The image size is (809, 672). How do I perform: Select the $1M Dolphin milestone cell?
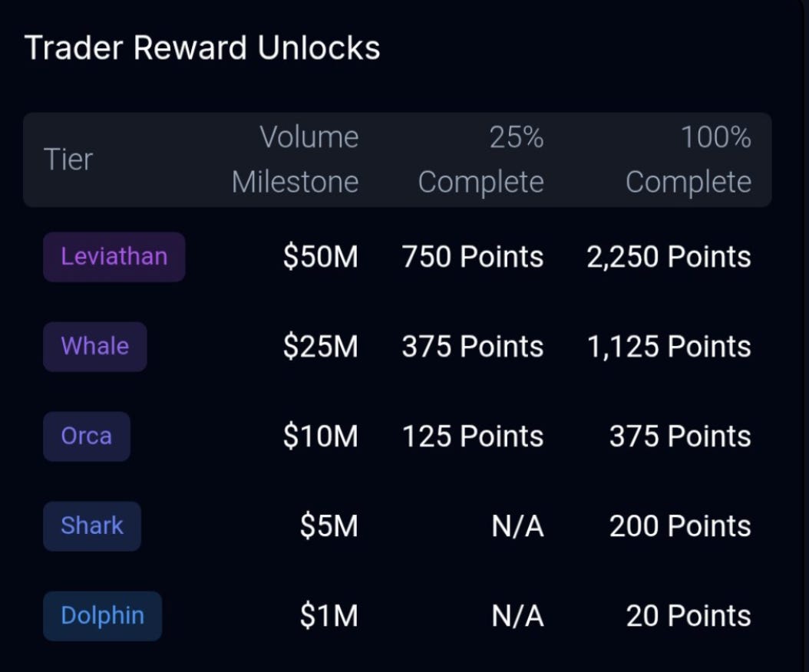pos(329,615)
